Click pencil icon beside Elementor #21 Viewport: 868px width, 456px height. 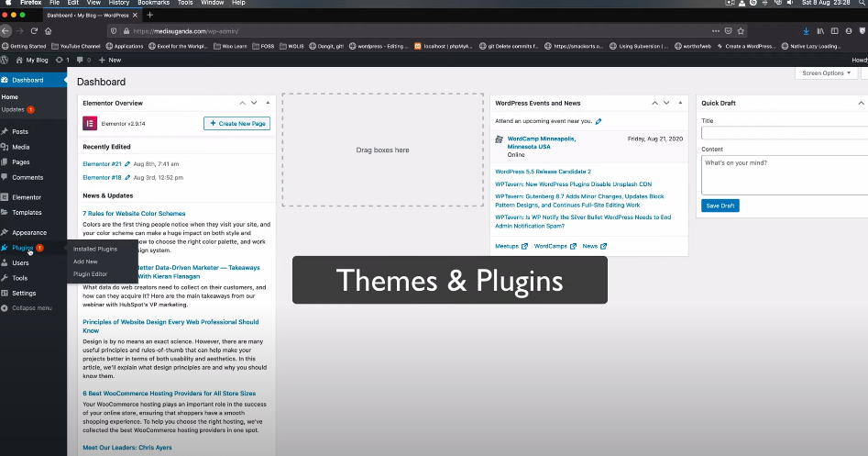pyautogui.click(x=127, y=164)
